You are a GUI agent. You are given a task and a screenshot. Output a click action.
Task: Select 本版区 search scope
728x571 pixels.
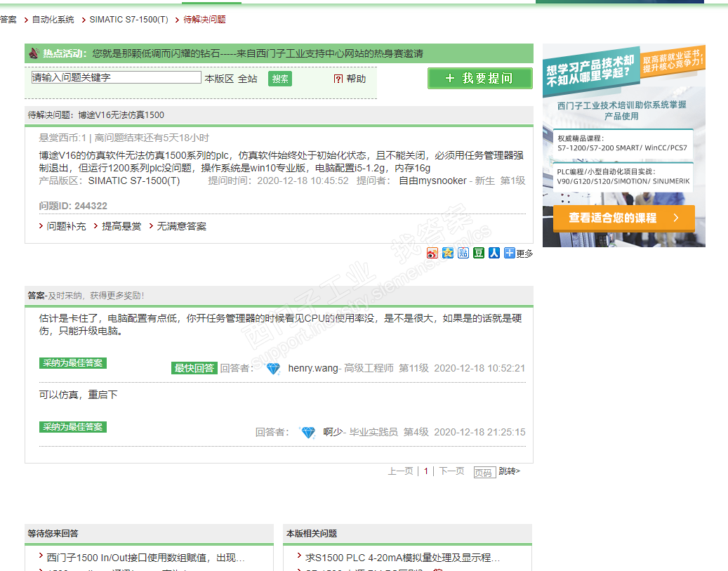tap(219, 79)
